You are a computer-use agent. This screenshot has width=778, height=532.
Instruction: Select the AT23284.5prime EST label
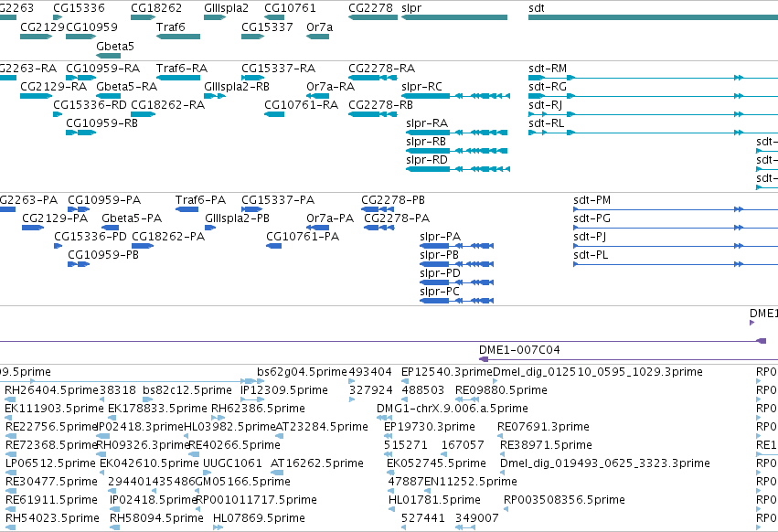coord(322,427)
